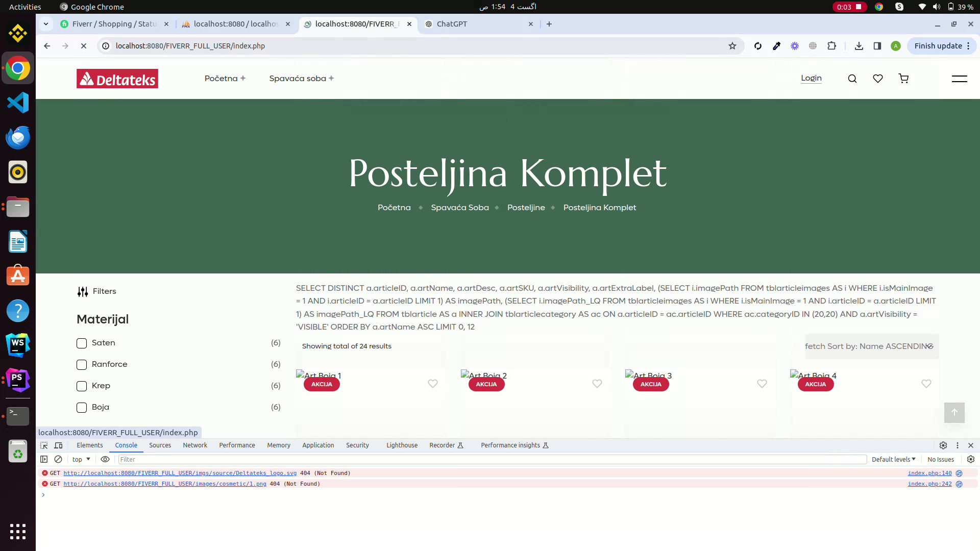The height and width of the screenshot is (551, 980).
Task: Open the wishlist heart icon in header
Action: coord(878,79)
